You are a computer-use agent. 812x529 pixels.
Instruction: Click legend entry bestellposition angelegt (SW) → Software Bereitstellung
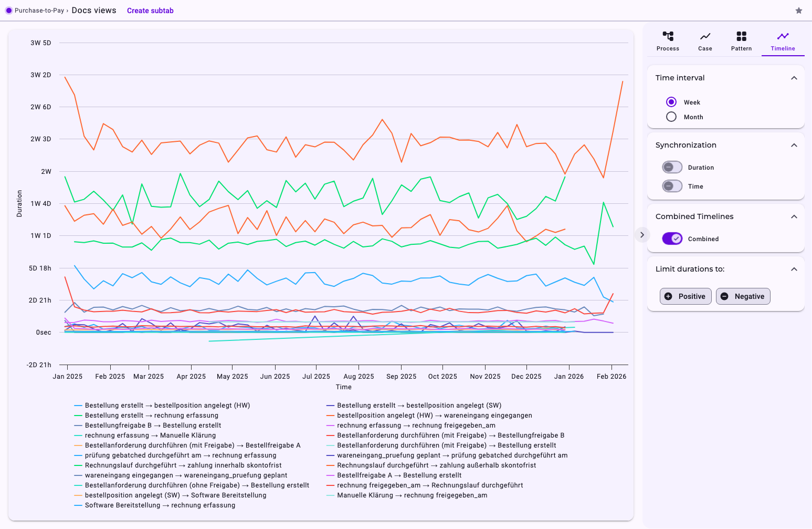point(170,495)
